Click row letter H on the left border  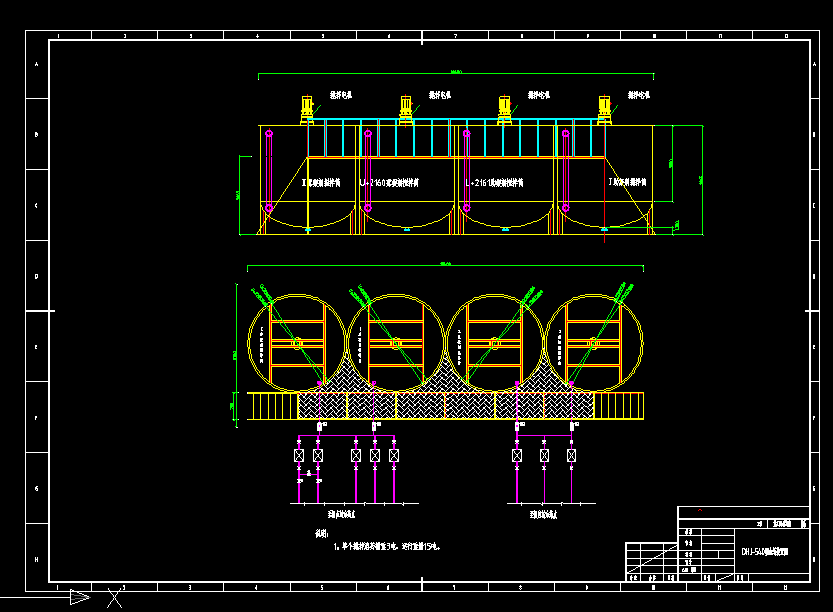37,559
